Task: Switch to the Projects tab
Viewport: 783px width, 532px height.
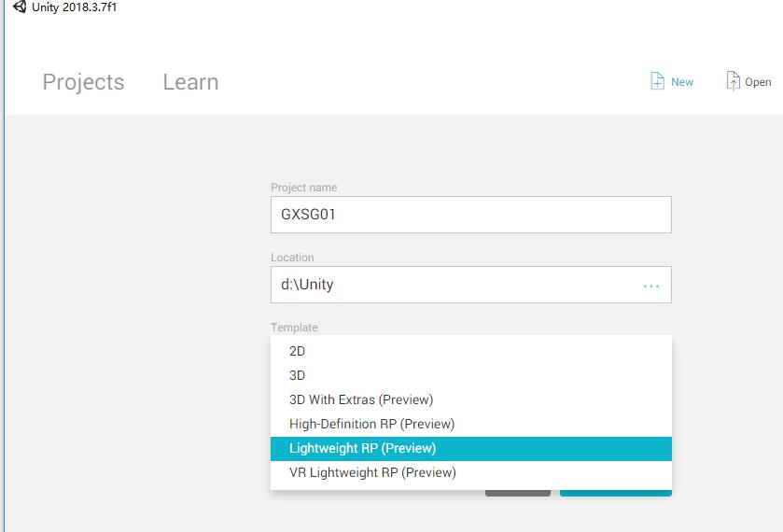Action: pyautogui.click(x=83, y=82)
